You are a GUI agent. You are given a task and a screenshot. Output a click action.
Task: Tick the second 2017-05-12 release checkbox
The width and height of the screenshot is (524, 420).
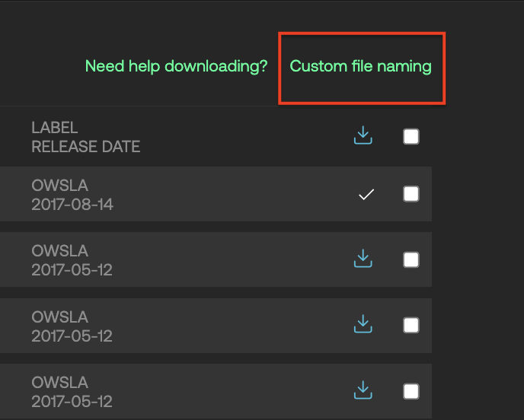pyautogui.click(x=411, y=326)
